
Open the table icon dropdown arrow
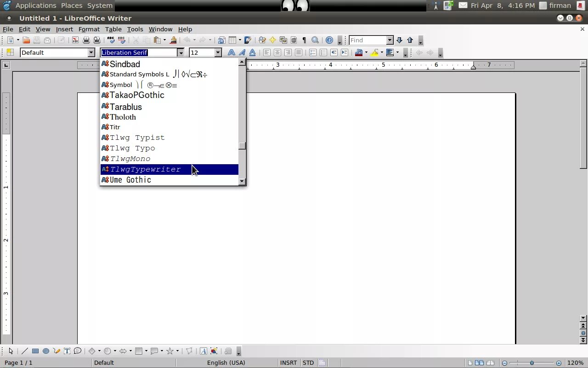[x=240, y=40]
